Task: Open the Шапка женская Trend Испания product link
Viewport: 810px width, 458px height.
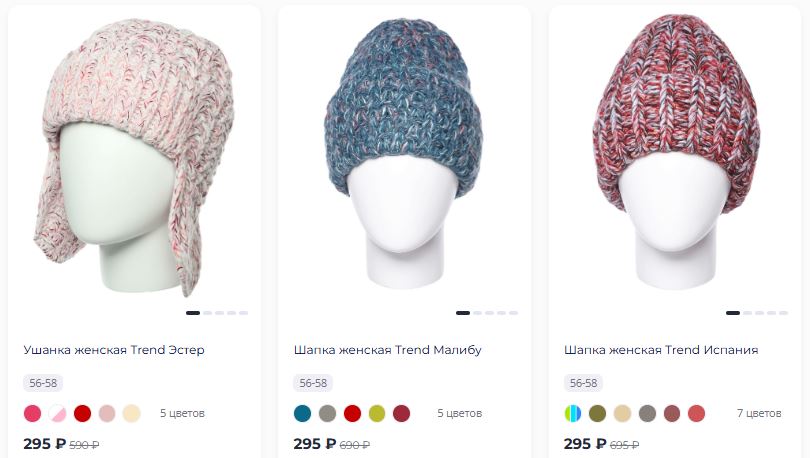Action: [x=661, y=350]
